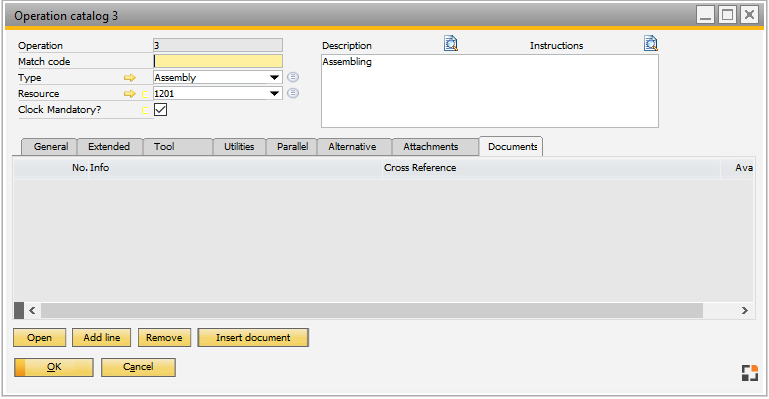Viewport: 769px width, 399px height.
Task: Follow the yellow link arrow beside Resource
Action: coord(129,94)
